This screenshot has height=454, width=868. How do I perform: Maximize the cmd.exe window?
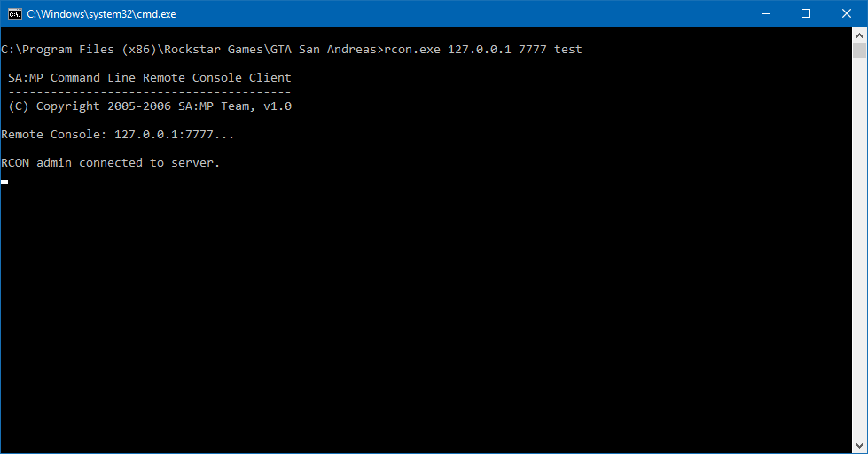[806, 14]
